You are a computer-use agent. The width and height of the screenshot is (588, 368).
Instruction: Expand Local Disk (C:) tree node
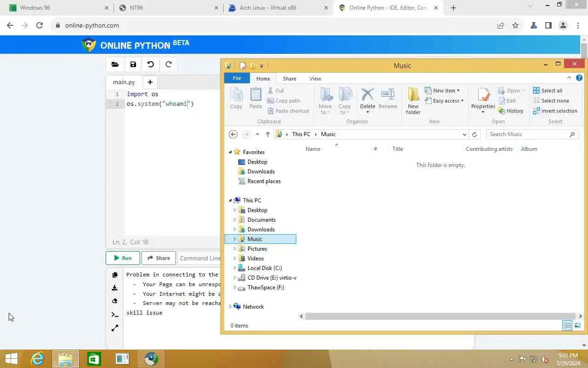click(235, 268)
